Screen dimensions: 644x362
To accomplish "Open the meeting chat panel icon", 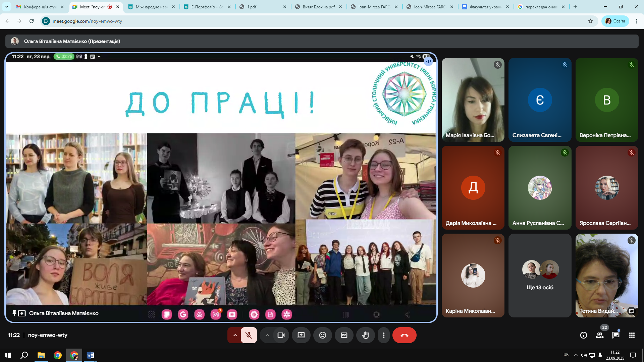I will coord(615,335).
